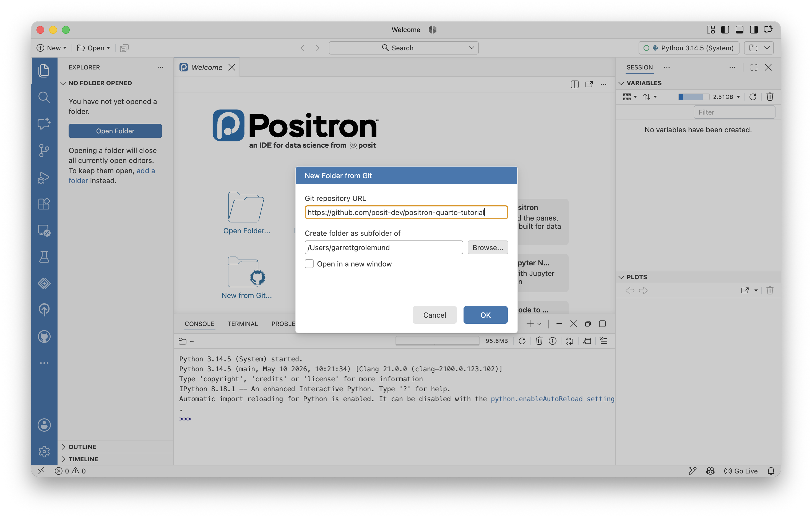Image resolution: width=812 pixels, height=518 pixels.
Task: Maximize the console panel size
Action: (x=602, y=324)
